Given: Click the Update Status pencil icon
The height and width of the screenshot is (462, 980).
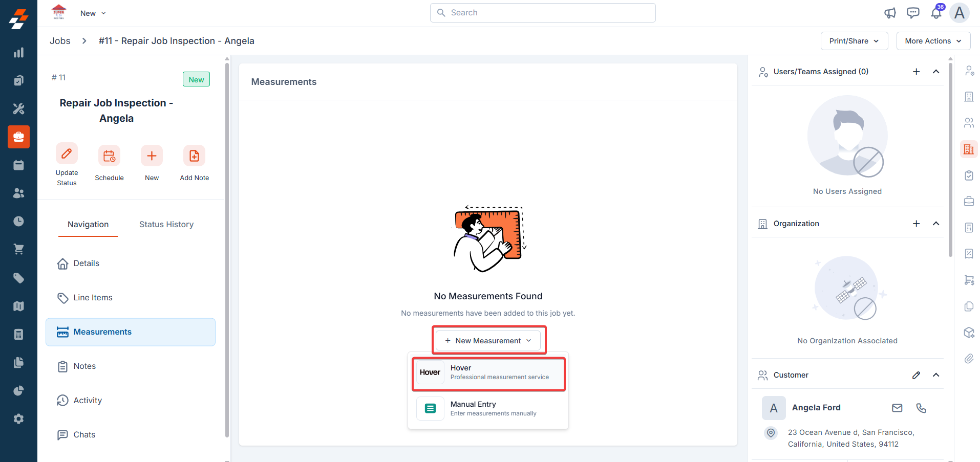Looking at the screenshot, I should [67, 153].
